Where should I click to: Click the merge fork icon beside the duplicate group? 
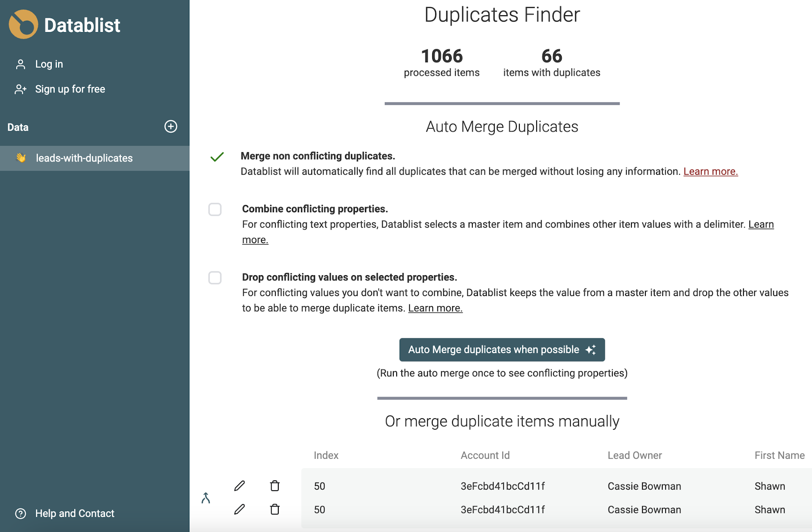coord(206,498)
